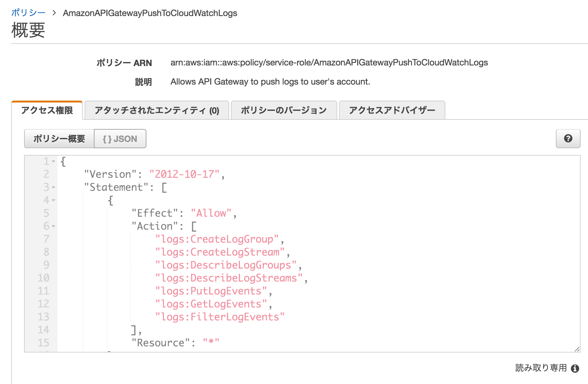Viewport: 588px width, 384px height.
Task: Collapse the fold arrow on line 4
Action: pos(53,200)
